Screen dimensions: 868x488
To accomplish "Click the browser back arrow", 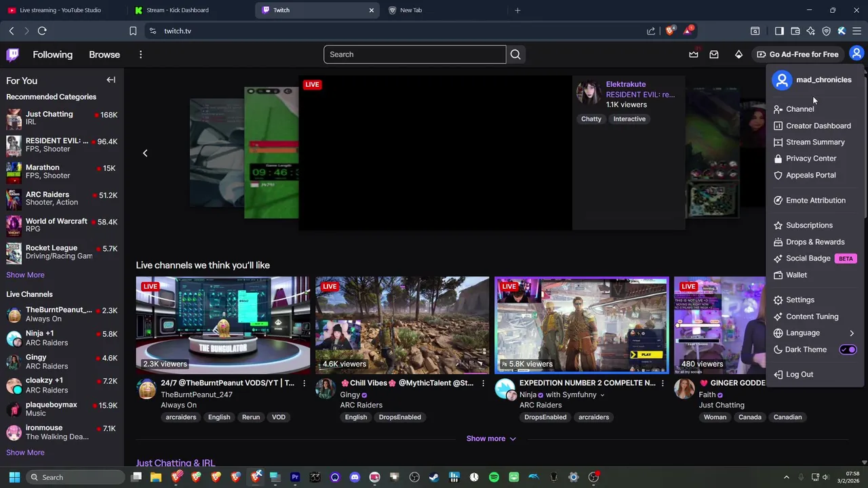I will pyautogui.click(x=12, y=30).
